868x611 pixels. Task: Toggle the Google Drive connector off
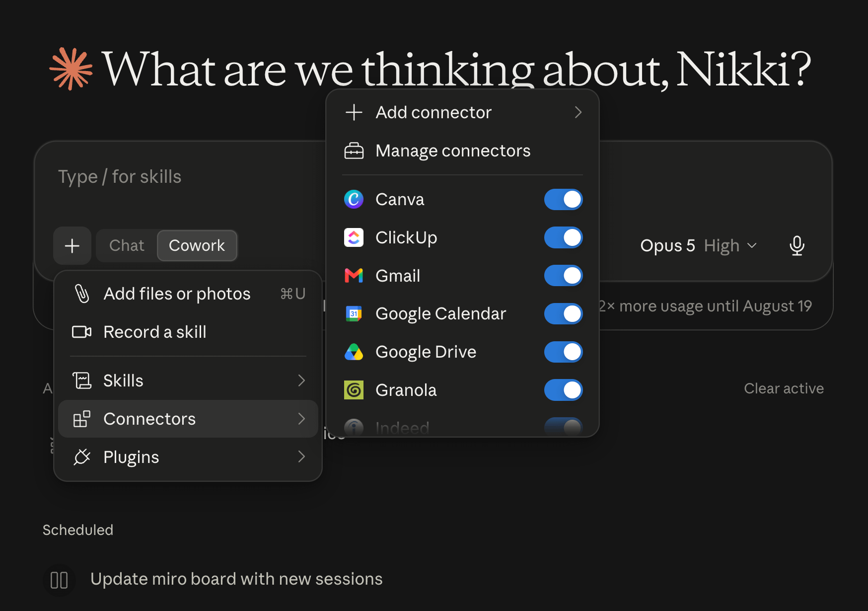tap(563, 352)
